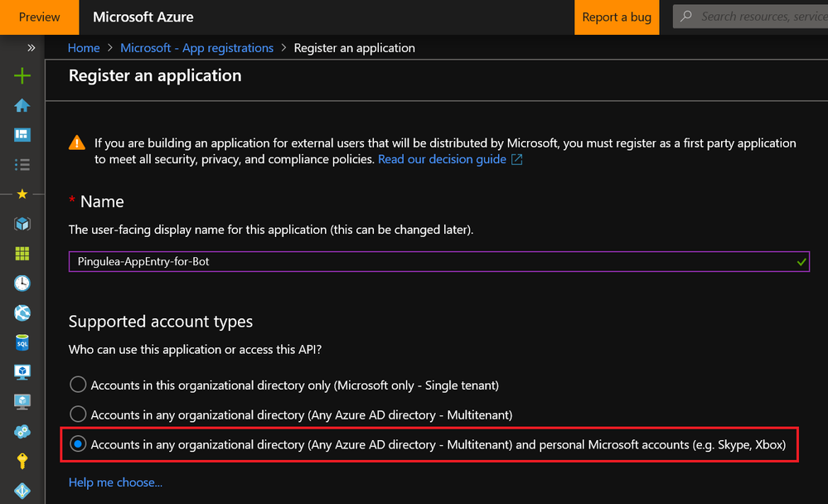Click the Report a bug button

[617, 17]
